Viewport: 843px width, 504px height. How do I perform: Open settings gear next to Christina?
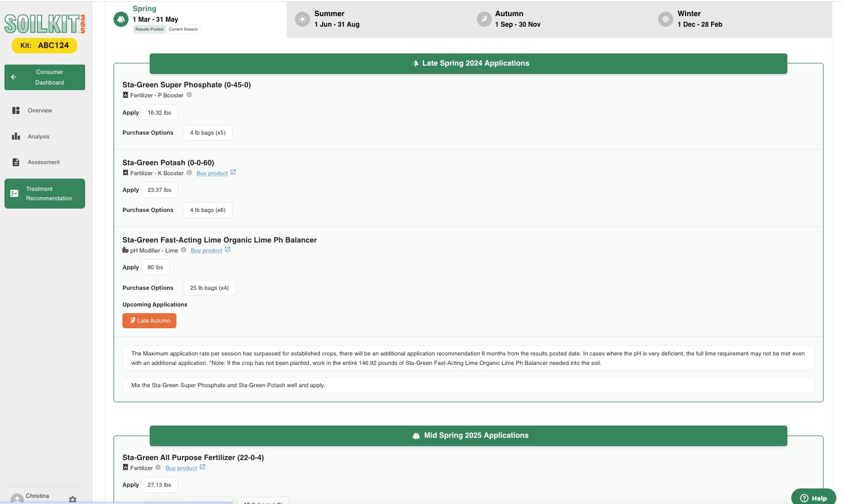tap(72, 500)
